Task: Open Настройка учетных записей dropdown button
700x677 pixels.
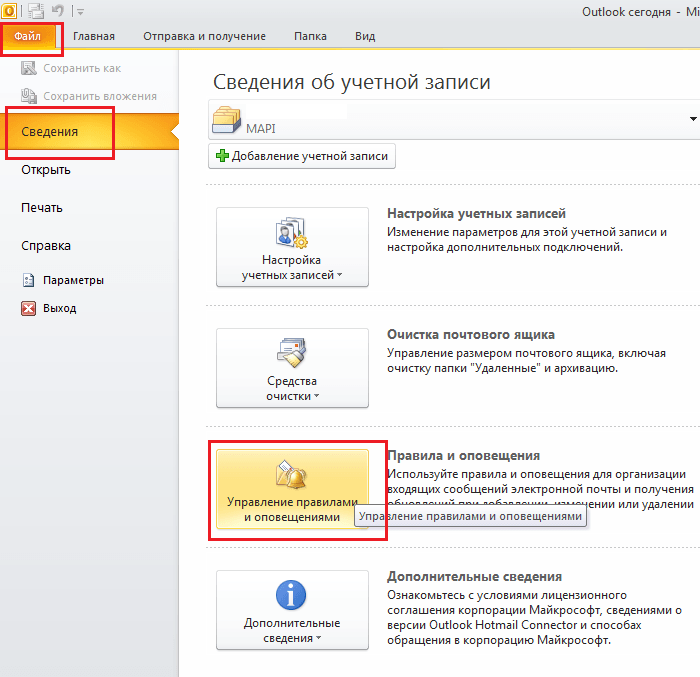Action: [292, 247]
